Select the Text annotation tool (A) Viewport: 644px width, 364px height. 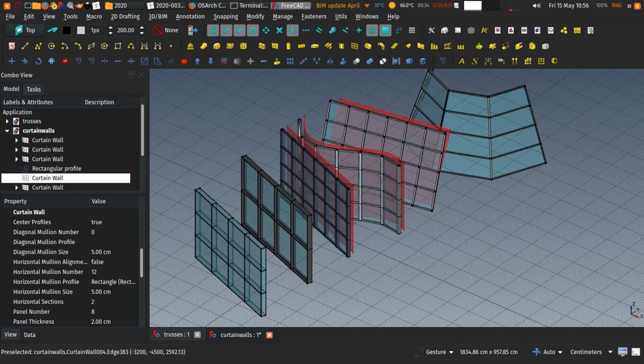tap(462, 61)
